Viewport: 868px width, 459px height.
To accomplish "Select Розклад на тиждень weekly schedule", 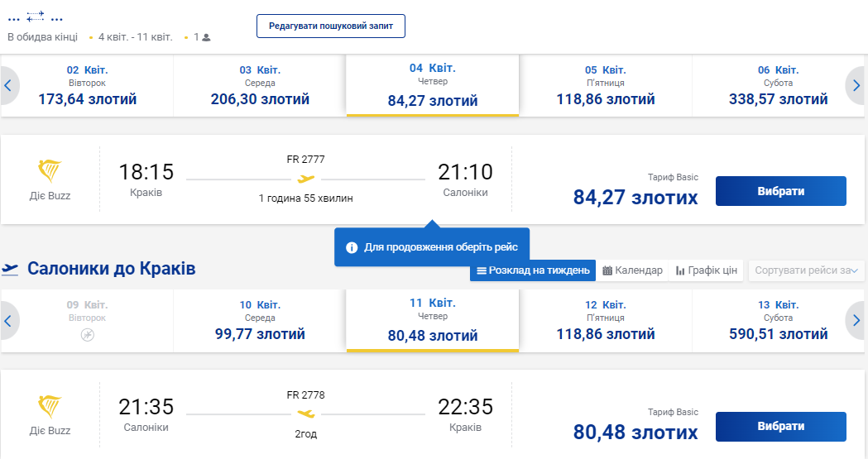I will click(x=533, y=270).
